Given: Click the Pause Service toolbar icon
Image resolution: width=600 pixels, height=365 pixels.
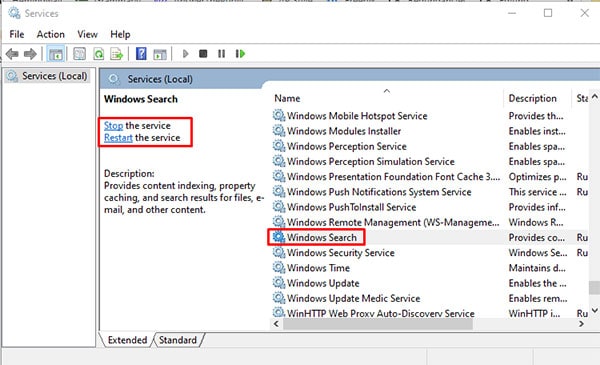Looking at the screenshot, I should click(222, 54).
